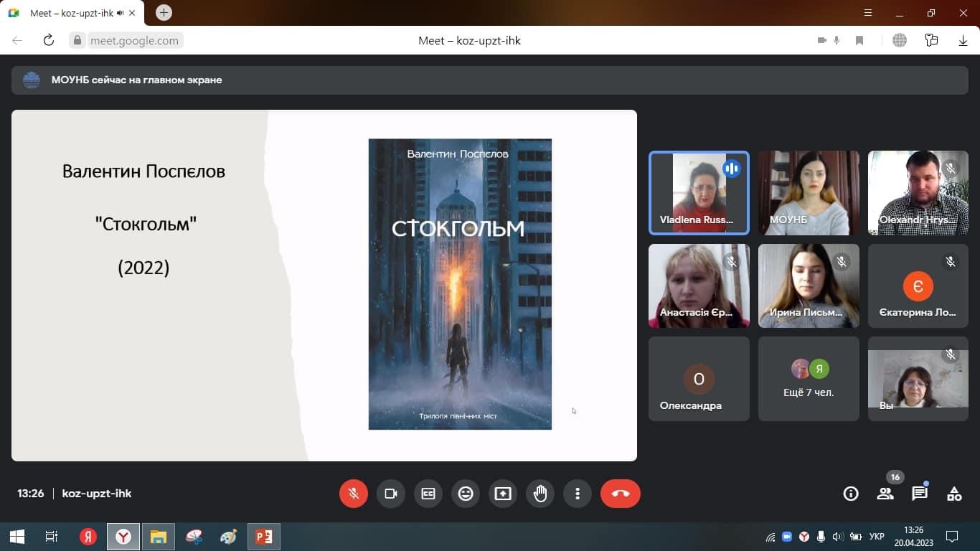Open the Windows notification center
Image resolution: width=980 pixels, height=551 pixels.
(952, 537)
